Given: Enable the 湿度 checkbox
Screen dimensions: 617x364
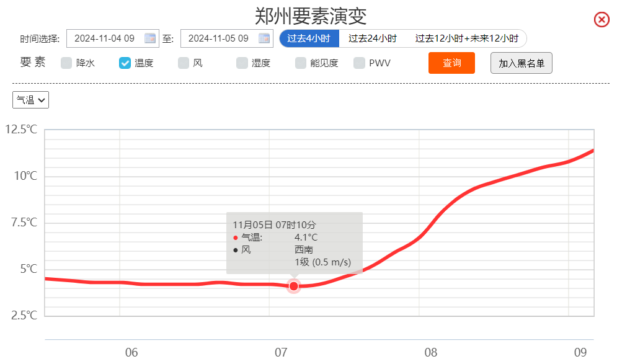Looking at the screenshot, I should tap(242, 63).
